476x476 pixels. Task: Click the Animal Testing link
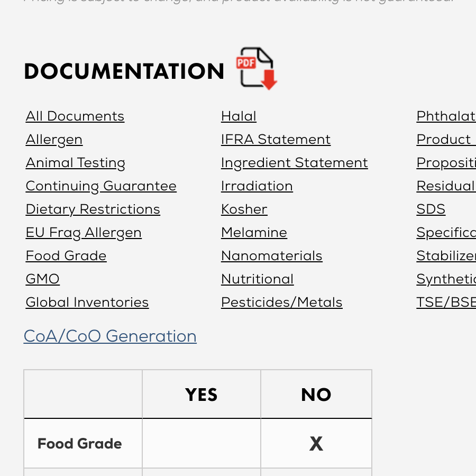[x=76, y=163]
